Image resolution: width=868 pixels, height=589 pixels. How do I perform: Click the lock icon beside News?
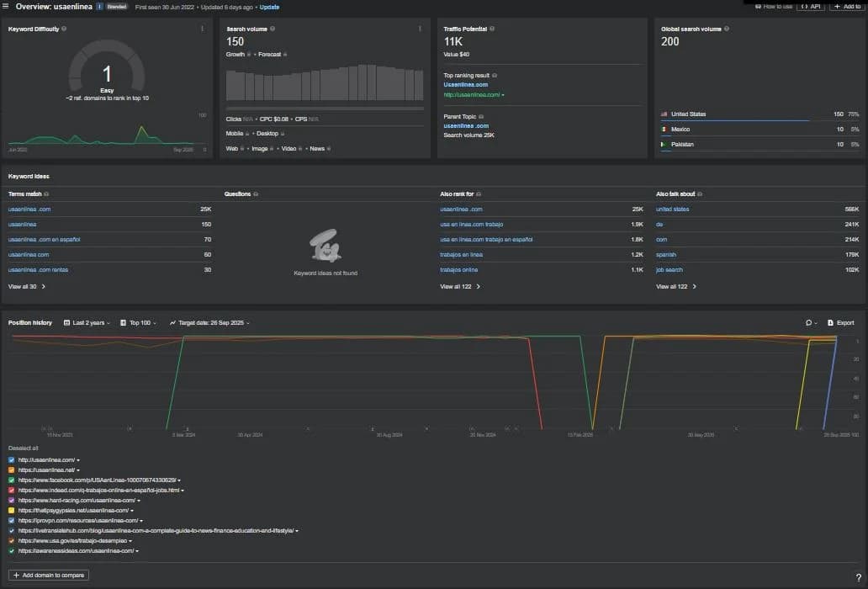tap(329, 148)
